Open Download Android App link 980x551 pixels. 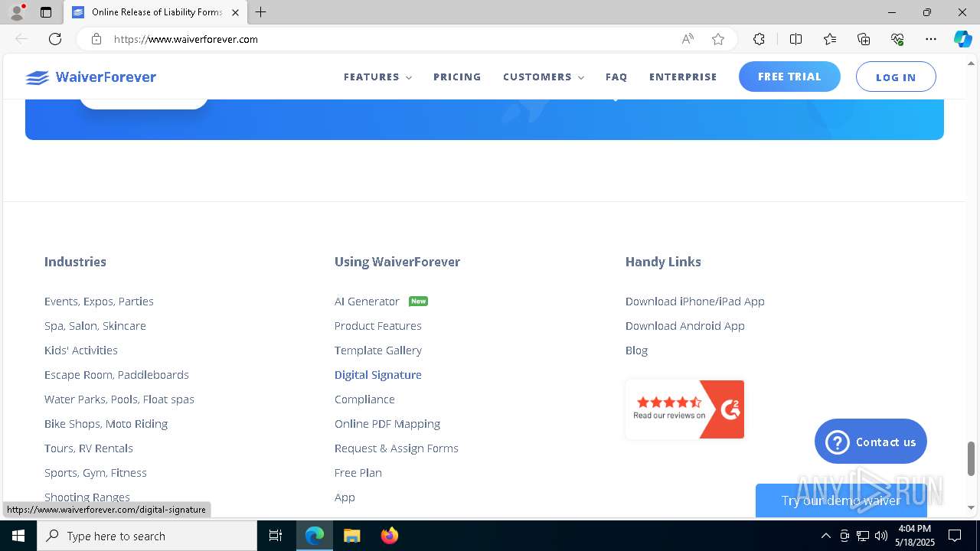tap(685, 326)
